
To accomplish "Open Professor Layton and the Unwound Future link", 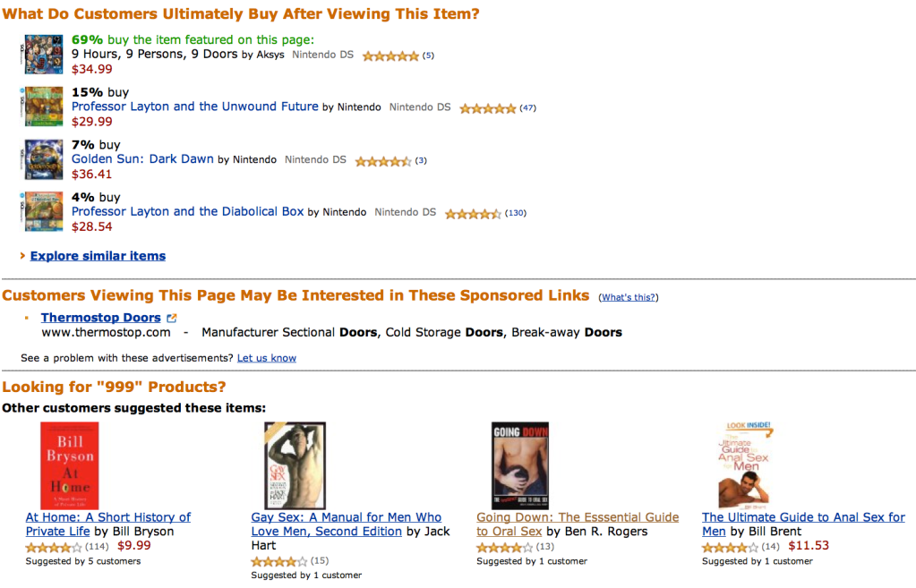I will (x=194, y=107).
